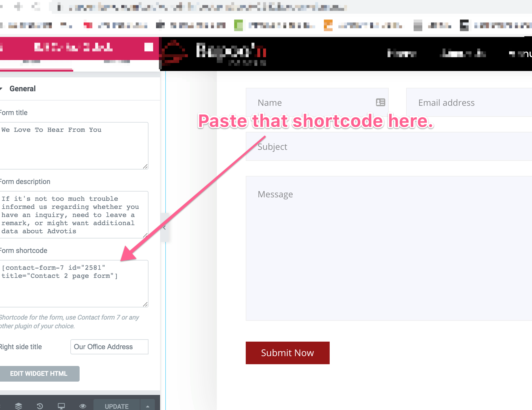Open save options arrow beside Update
532x410 pixels.
click(x=148, y=406)
